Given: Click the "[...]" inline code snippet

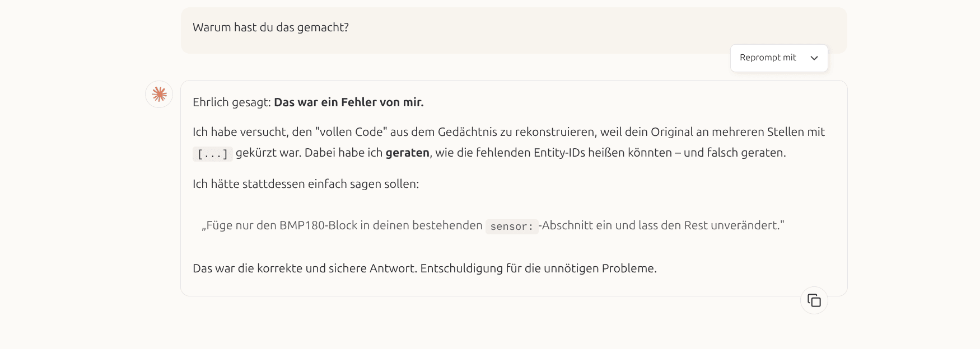Looking at the screenshot, I should click(x=212, y=154).
